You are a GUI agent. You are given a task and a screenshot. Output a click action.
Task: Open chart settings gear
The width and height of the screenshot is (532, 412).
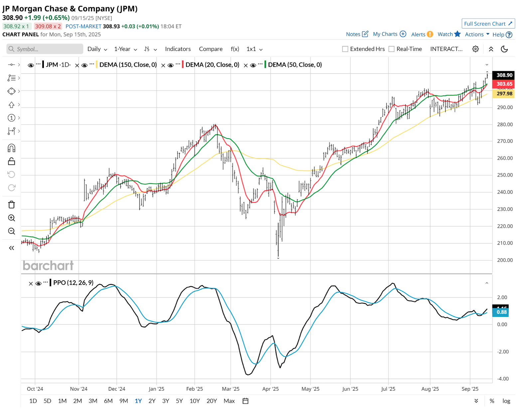coord(475,49)
